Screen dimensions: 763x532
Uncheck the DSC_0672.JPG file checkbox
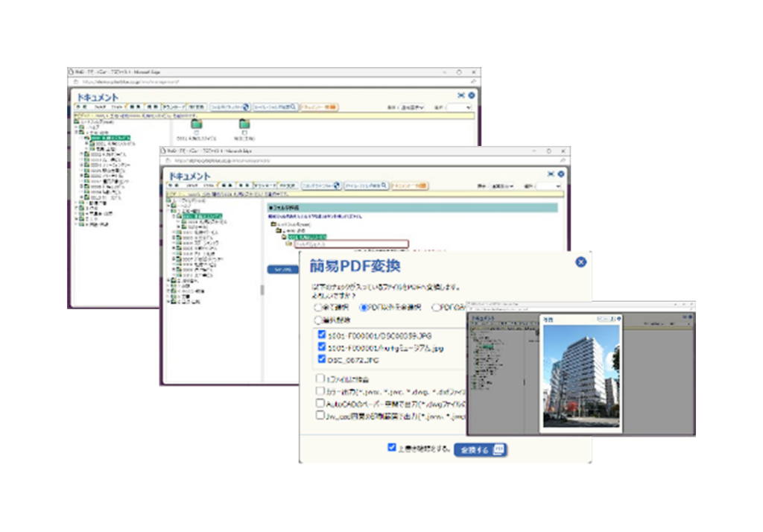(x=322, y=359)
